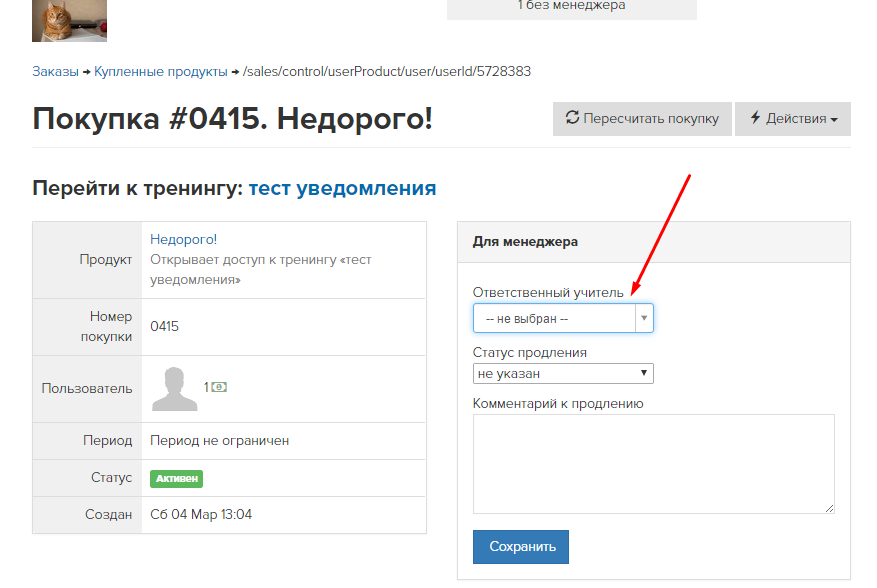Click the Ответственный учитель label
Image resolution: width=877 pixels, height=588 pixels.
click(548, 293)
